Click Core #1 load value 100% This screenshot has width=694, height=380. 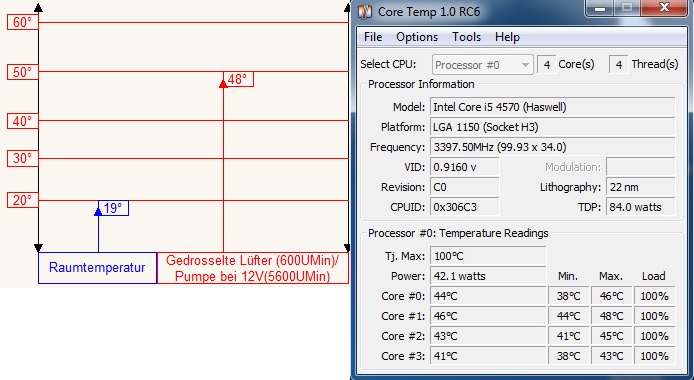pyautogui.click(x=654, y=316)
